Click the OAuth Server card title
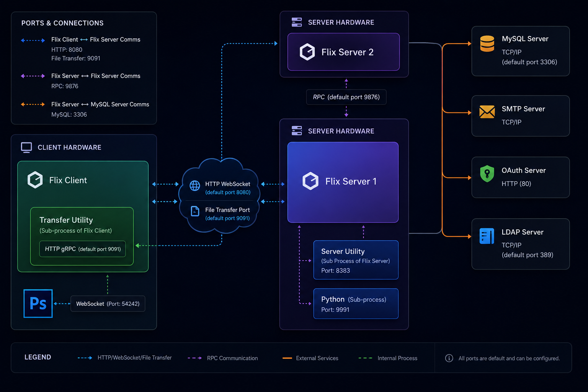 (524, 170)
